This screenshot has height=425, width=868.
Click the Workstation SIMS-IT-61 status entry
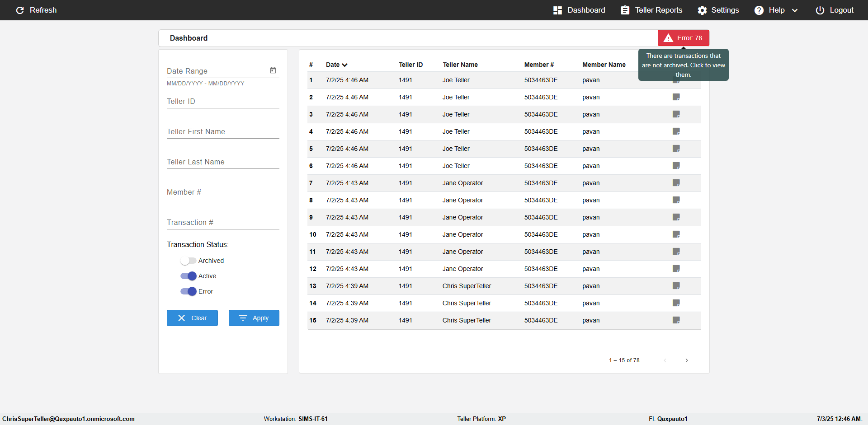(x=296, y=419)
